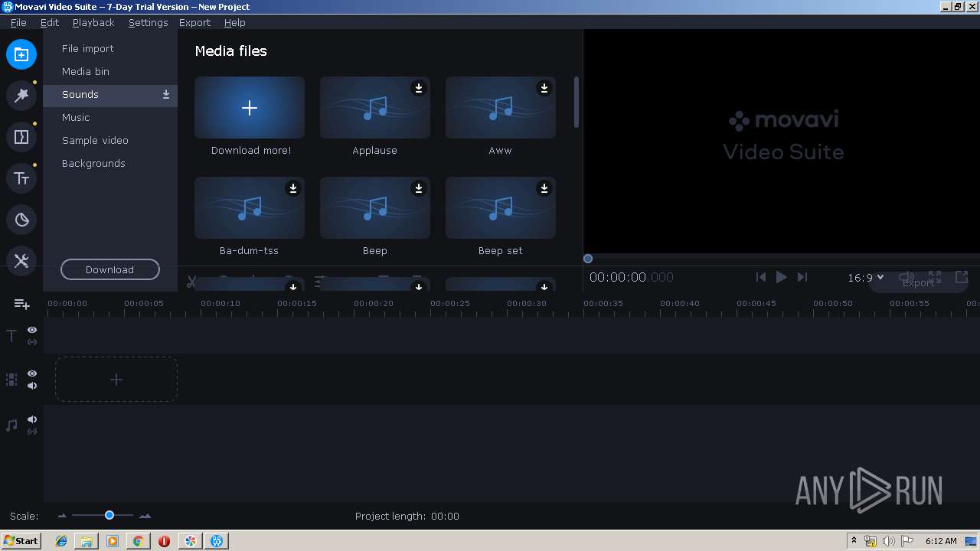Viewport: 980px width, 551px height.
Task: Open the Edit menu
Action: coord(50,22)
